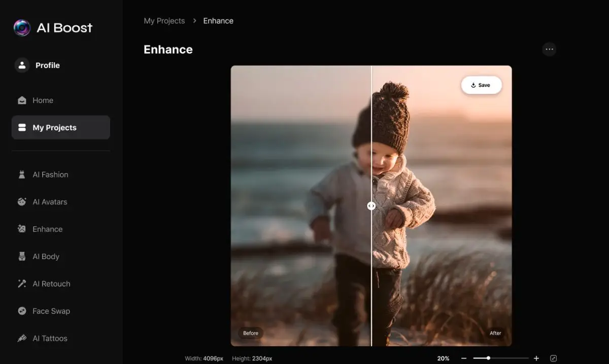Click the AI Tattoos icon
Viewport: 609px width, 364px height.
point(22,339)
